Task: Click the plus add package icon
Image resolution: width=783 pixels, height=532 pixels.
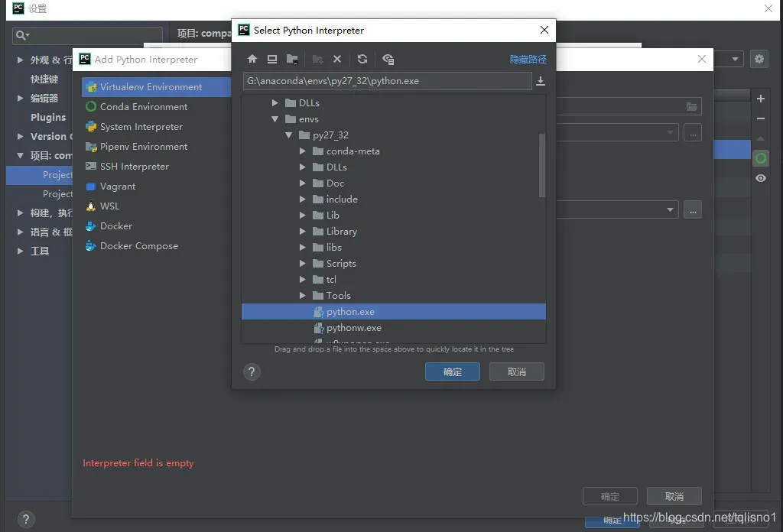Action: click(761, 99)
